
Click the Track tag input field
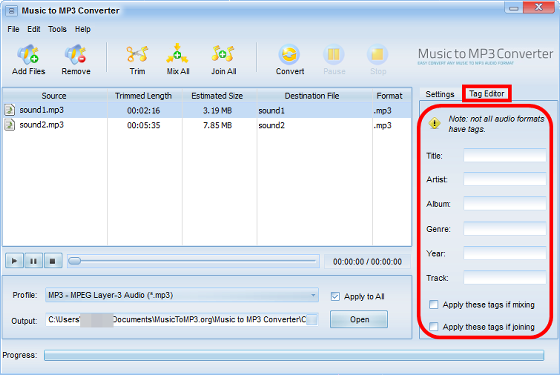point(505,278)
